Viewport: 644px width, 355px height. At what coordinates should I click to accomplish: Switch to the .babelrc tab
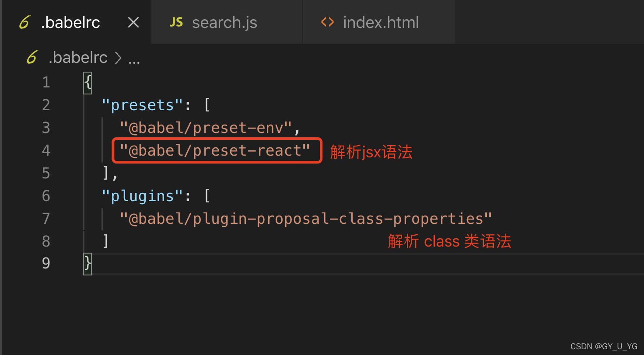[x=76, y=22]
